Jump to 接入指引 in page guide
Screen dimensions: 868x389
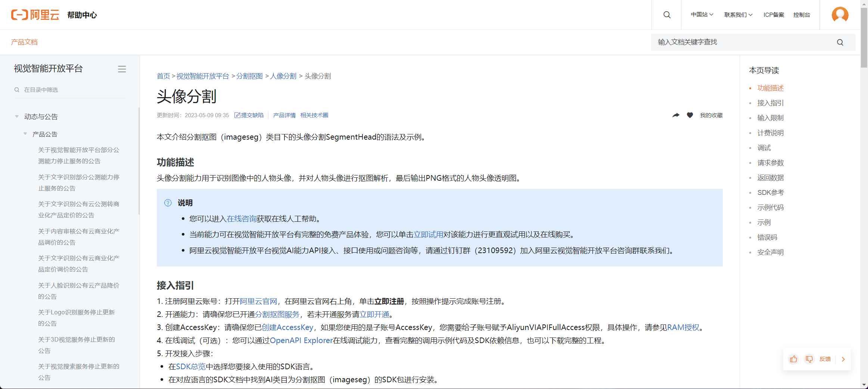coord(770,103)
